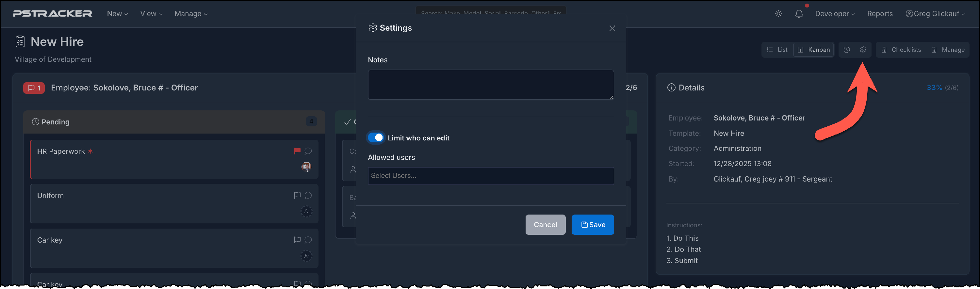The width and height of the screenshot is (980, 289).
Task: Click the New Hire checklist icon
Action: click(20, 41)
